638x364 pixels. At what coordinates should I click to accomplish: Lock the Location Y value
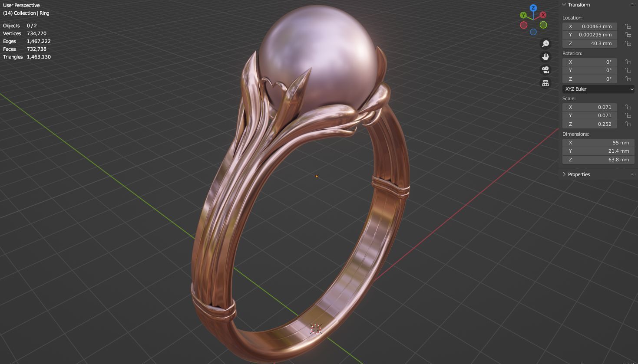(628, 35)
